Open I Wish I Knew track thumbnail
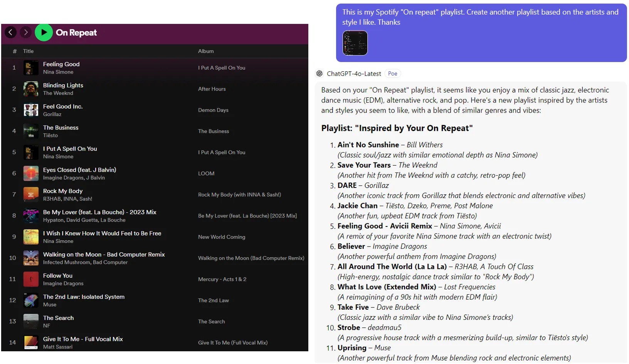629x364 pixels. pyautogui.click(x=31, y=237)
